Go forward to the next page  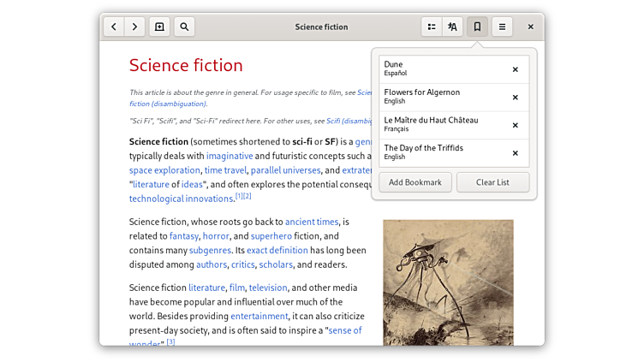click(x=135, y=27)
